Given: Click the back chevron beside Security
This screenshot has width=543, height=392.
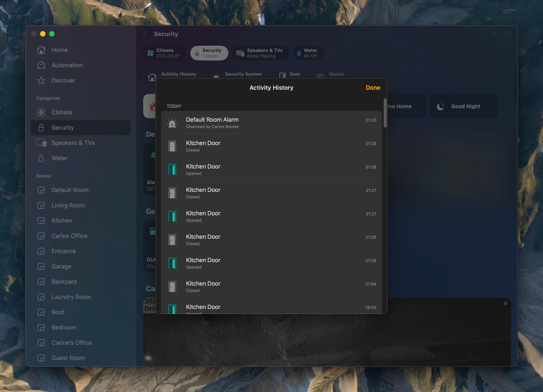Looking at the screenshot, I should point(145,34).
